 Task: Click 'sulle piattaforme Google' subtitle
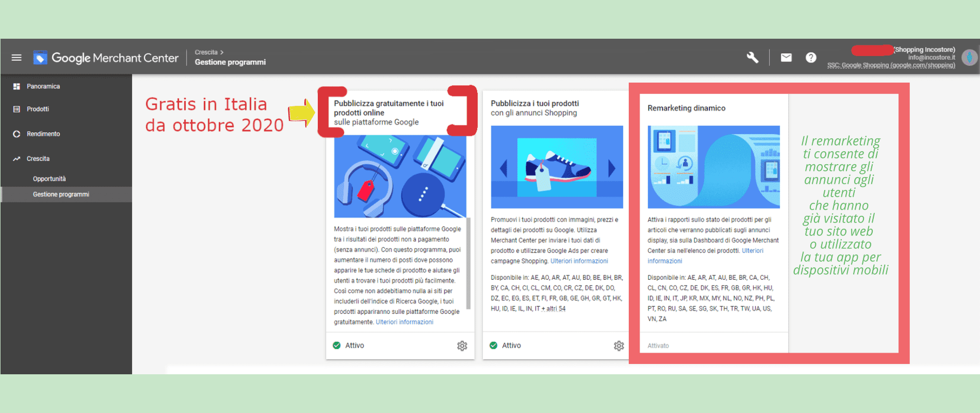point(376,122)
